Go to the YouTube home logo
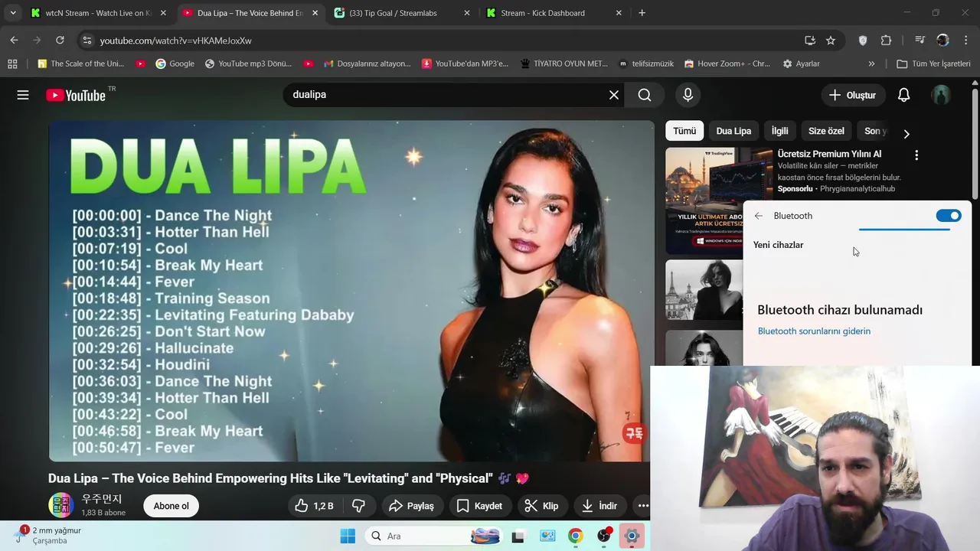Screen dimensions: 980x551 point(75,95)
